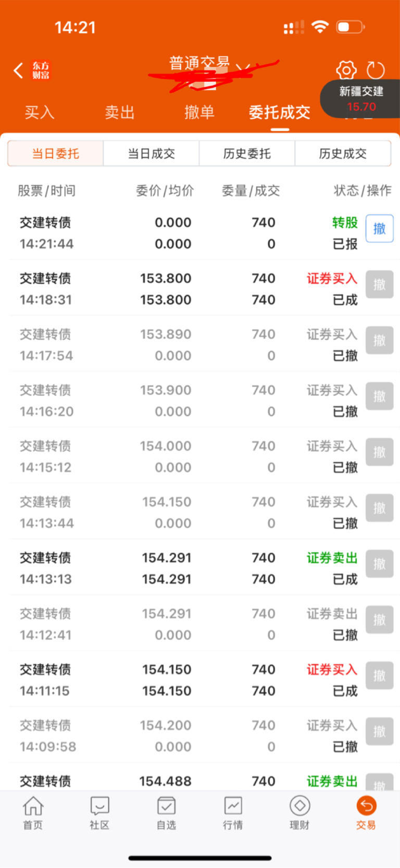Tap the back arrow icon
Screen dimensions: 400x868
(x=19, y=70)
